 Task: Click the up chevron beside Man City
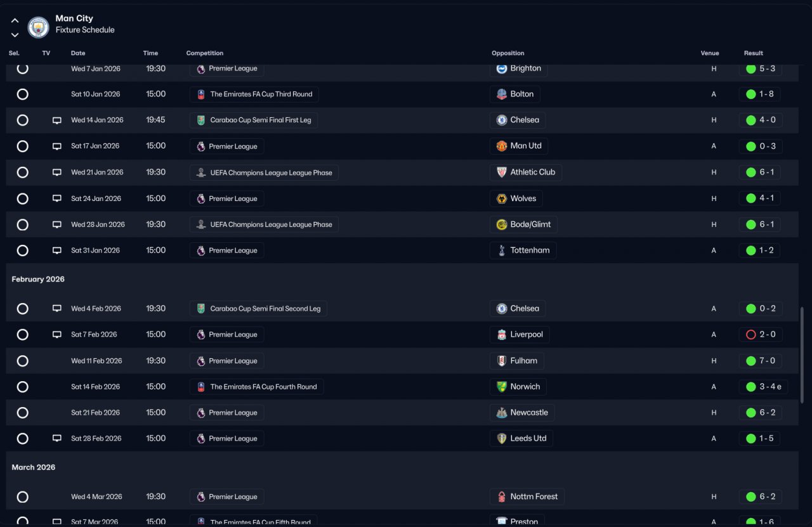[x=15, y=20]
